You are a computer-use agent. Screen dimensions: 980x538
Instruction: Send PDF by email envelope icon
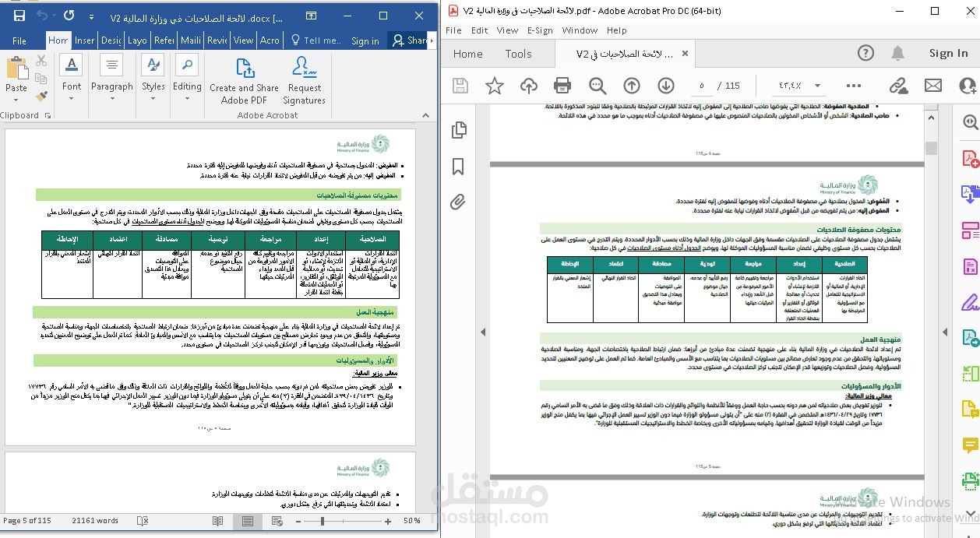pyautogui.click(x=932, y=86)
